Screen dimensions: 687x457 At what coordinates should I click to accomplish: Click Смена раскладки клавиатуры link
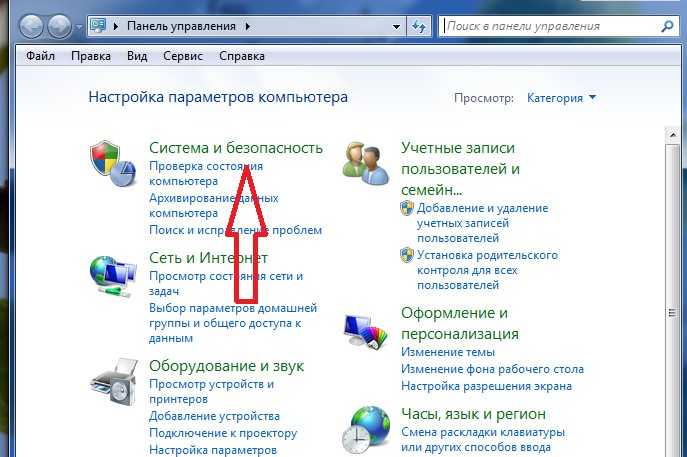pos(483,439)
